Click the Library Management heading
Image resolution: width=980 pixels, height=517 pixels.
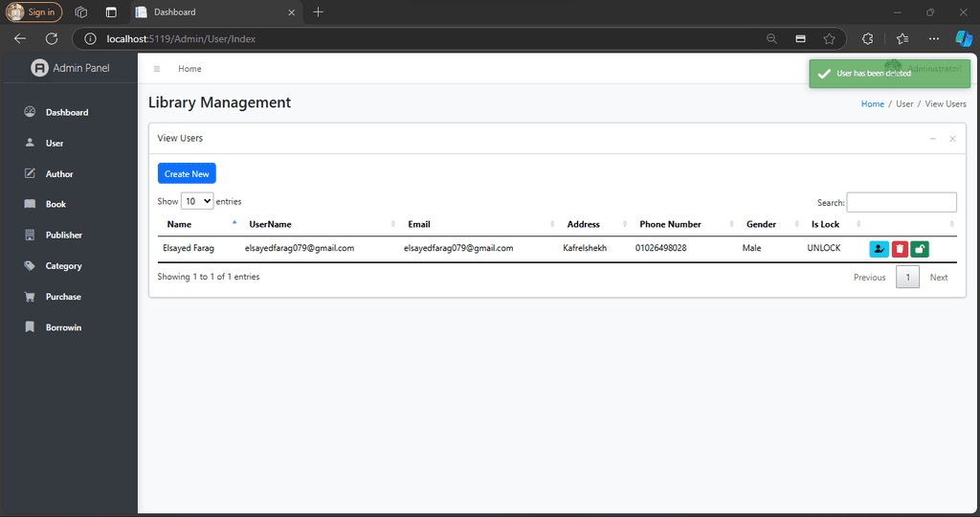[219, 102]
